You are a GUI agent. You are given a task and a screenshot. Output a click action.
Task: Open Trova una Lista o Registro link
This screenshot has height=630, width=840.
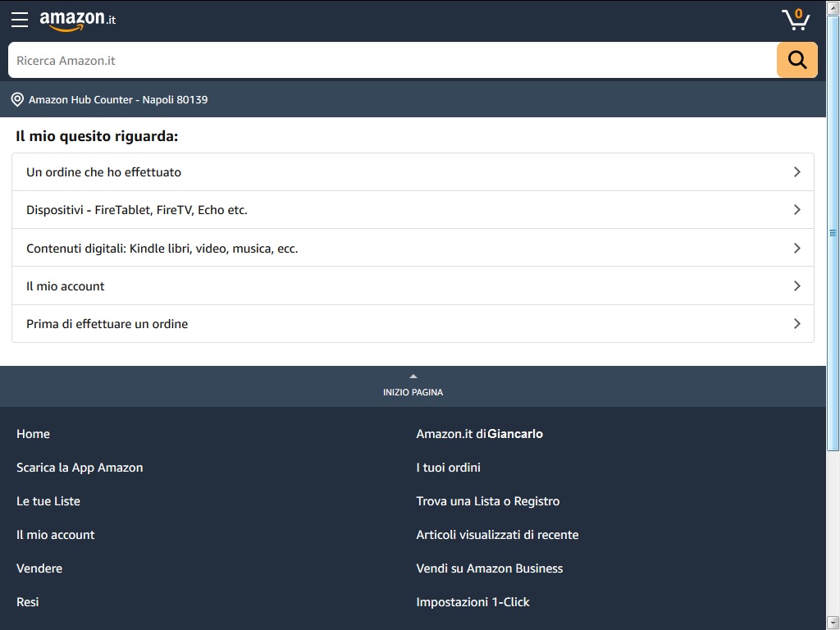coord(488,501)
